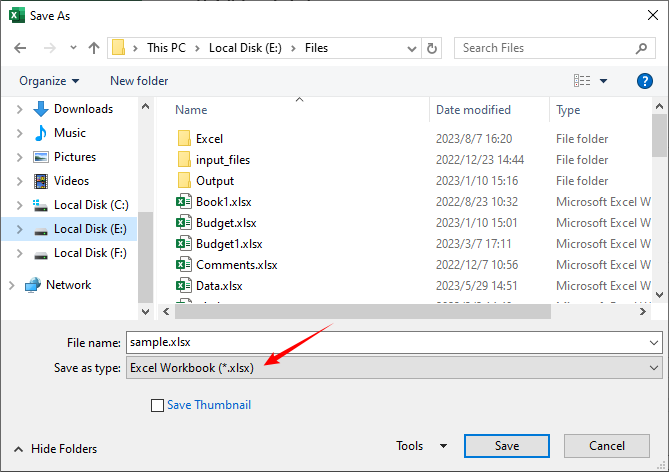The height and width of the screenshot is (472, 669).
Task: Select Videos in the navigation pane
Action: click(x=71, y=181)
